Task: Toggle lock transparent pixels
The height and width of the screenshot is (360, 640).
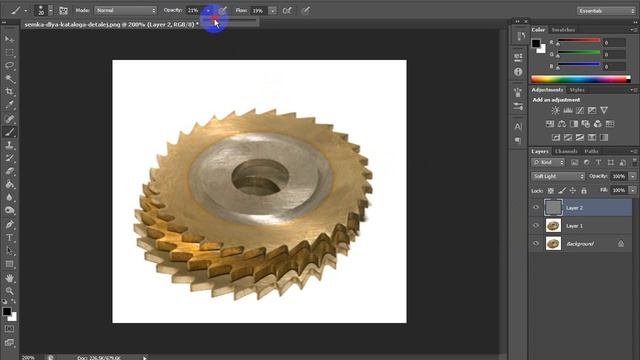Action: pos(551,191)
